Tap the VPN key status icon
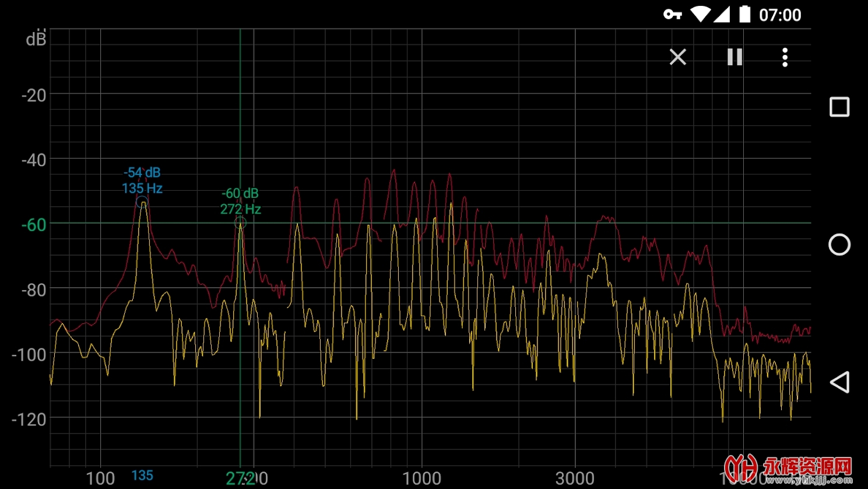This screenshot has height=489, width=868. click(672, 15)
